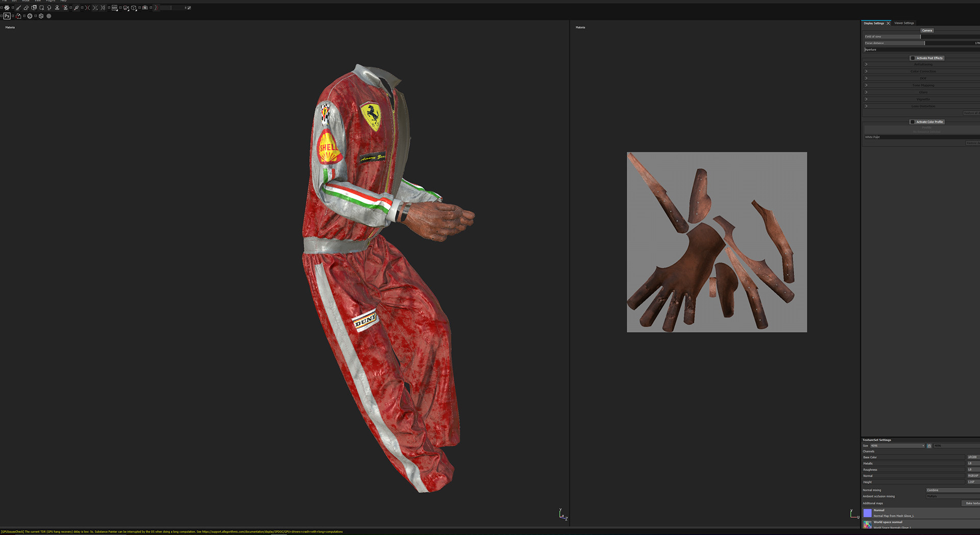Select the Projection tool
The height and width of the screenshot is (535, 980).
34,8
